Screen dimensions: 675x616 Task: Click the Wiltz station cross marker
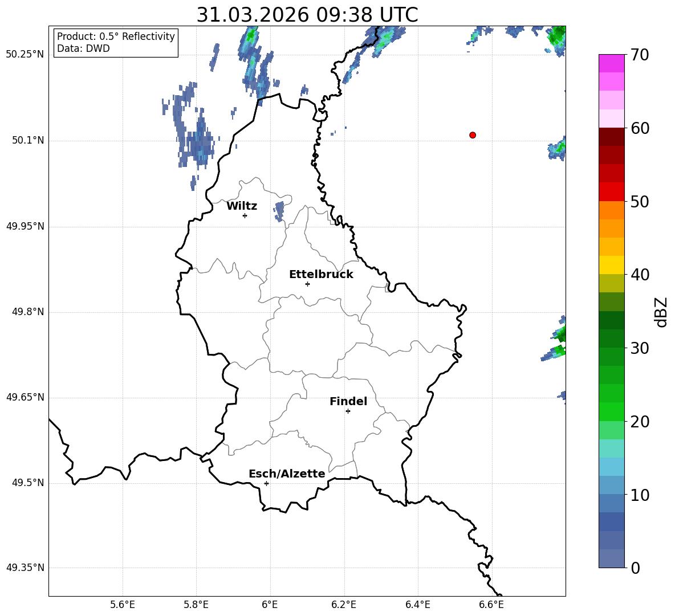[x=245, y=215]
